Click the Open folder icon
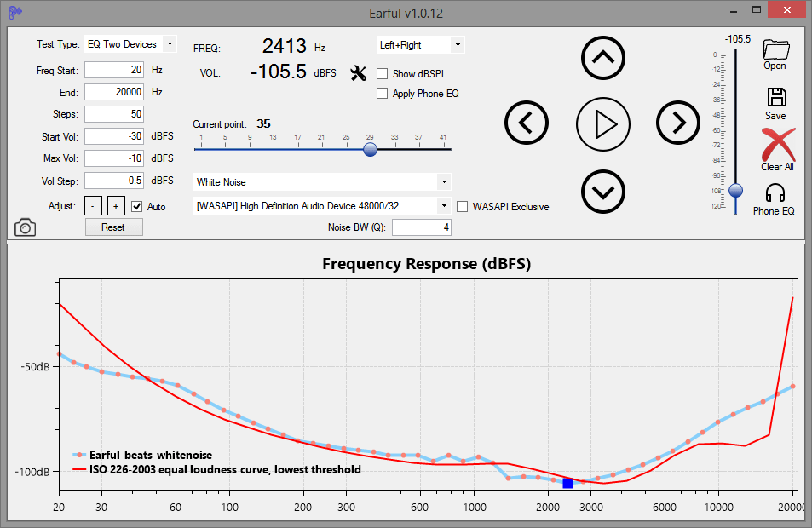 point(775,49)
